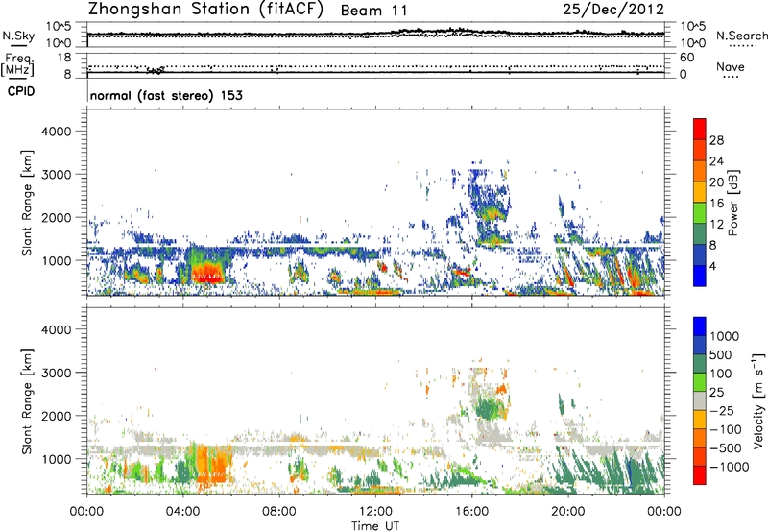Click the 'Time UT' axis title
768x532 pixels.
tap(375, 526)
